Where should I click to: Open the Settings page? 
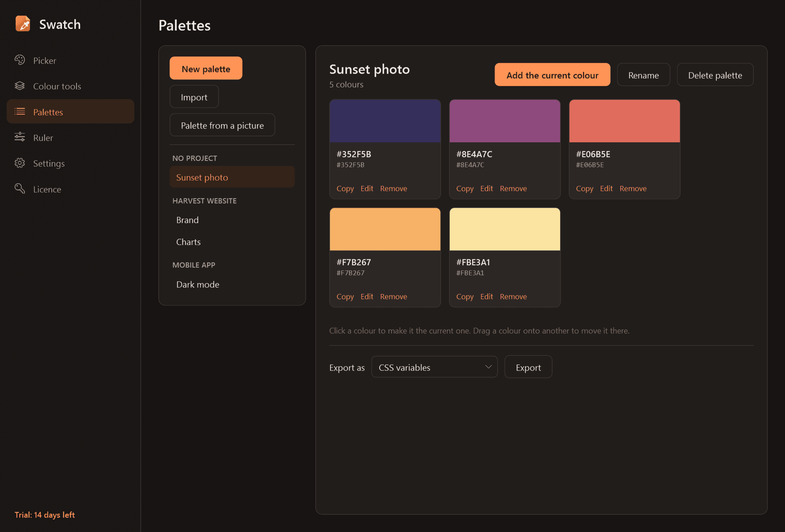[x=70, y=163]
